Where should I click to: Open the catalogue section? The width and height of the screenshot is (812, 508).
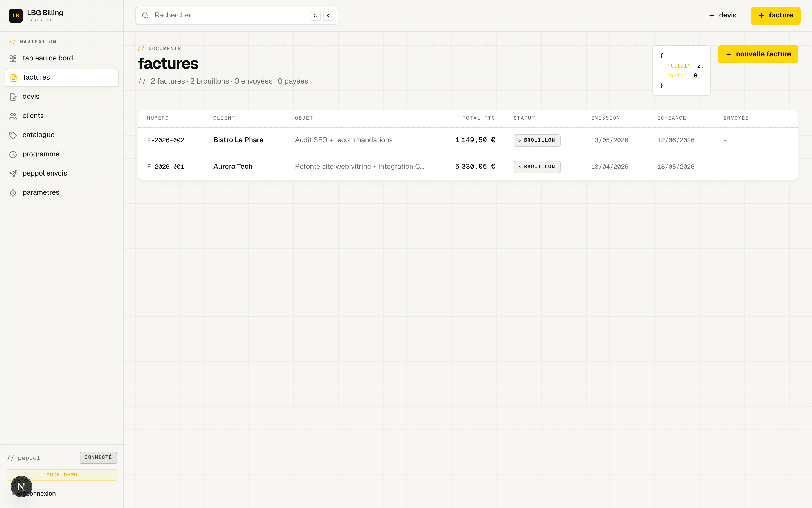[x=62, y=135]
